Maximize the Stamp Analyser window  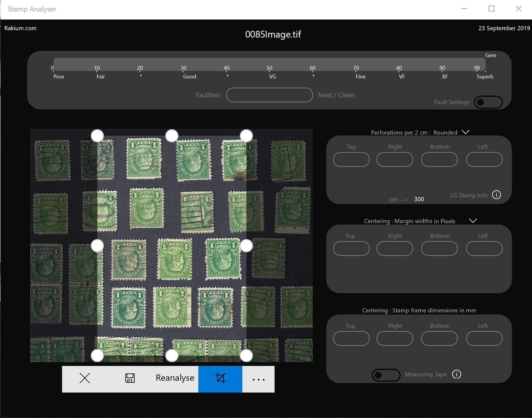492,9
